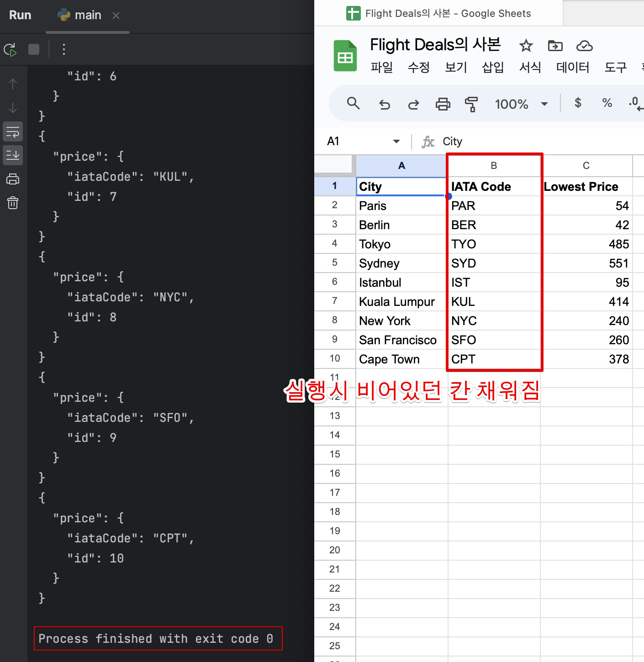Viewport: 644px width, 662px height.
Task: Open the More actions menu in Run toolbar
Action: [x=64, y=49]
